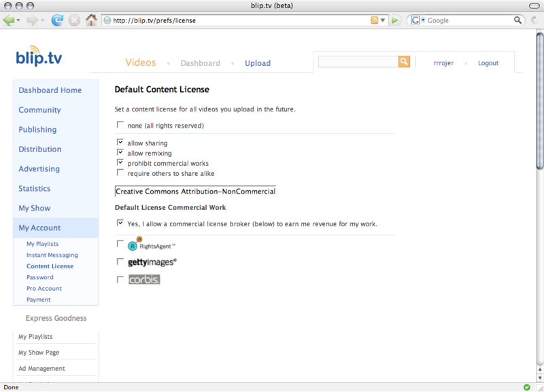Open the browser home page icon
Viewport: 544px width, 392px height.
(x=91, y=20)
